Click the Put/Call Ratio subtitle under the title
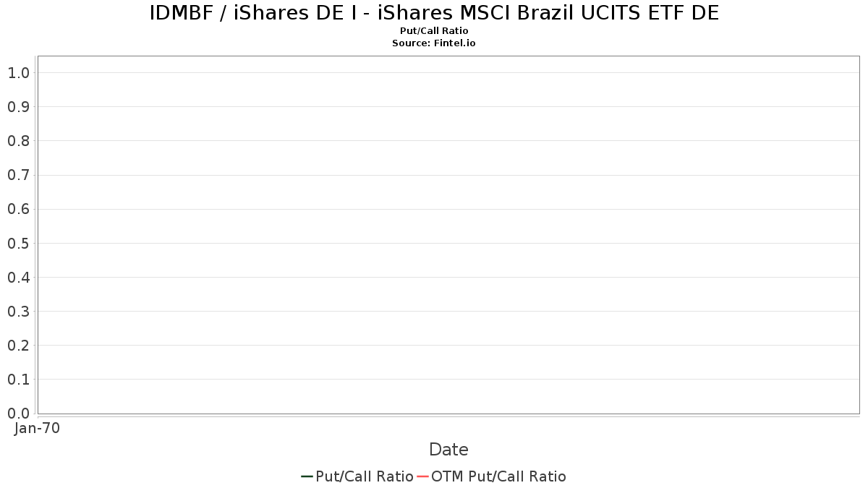This screenshot has height=488, width=868. pyautogui.click(x=434, y=30)
